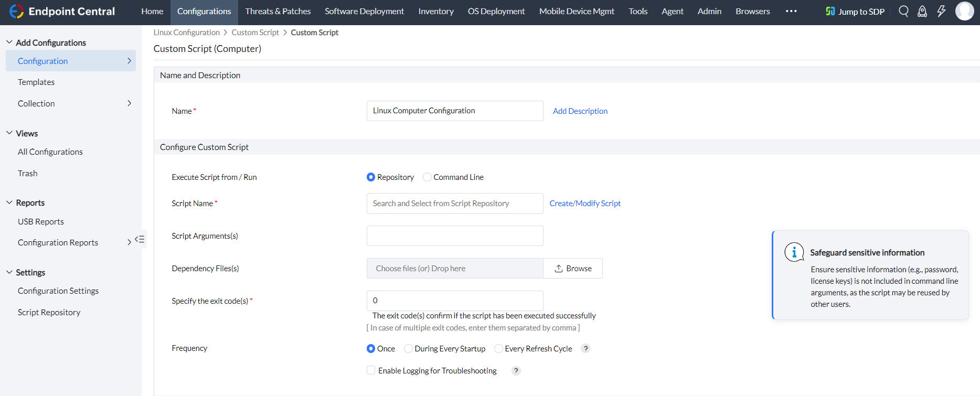Screen dimensions: 980x396
Task: Expand the Configuration Reports arrow
Action: [x=129, y=242]
